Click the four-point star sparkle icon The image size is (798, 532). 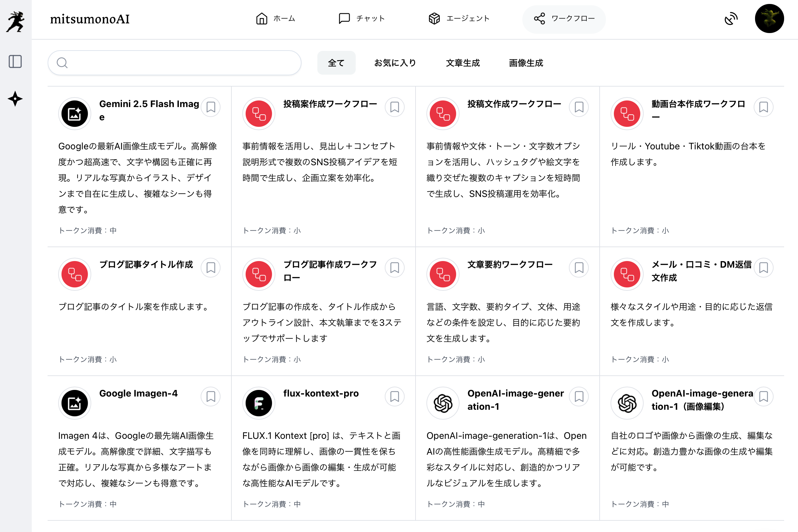[15, 99]
